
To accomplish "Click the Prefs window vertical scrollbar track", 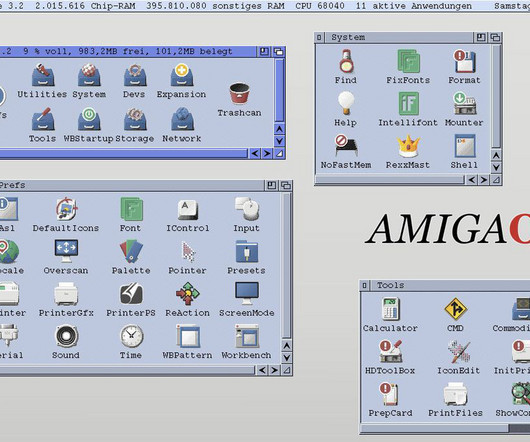I will [286, 265].
